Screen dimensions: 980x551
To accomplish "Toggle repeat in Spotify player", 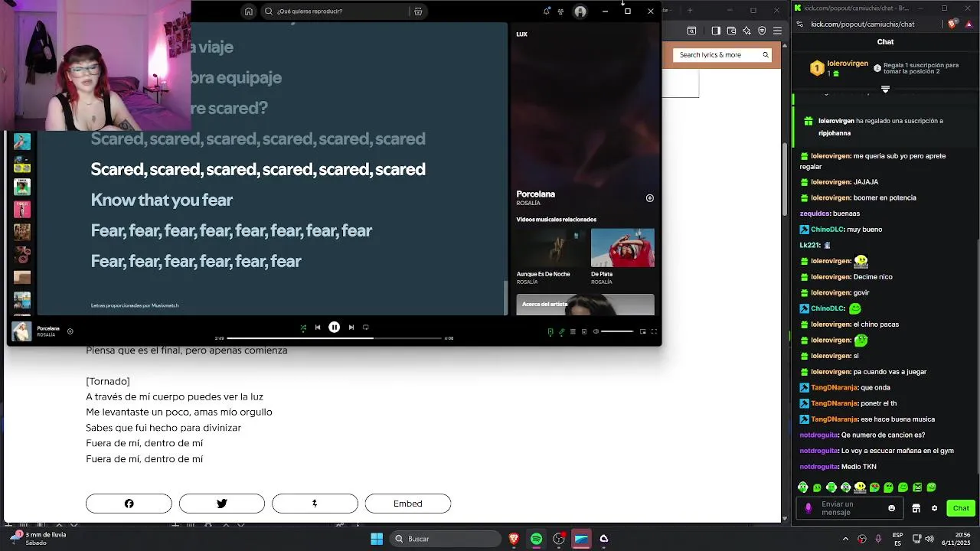I will click(366, 328).
